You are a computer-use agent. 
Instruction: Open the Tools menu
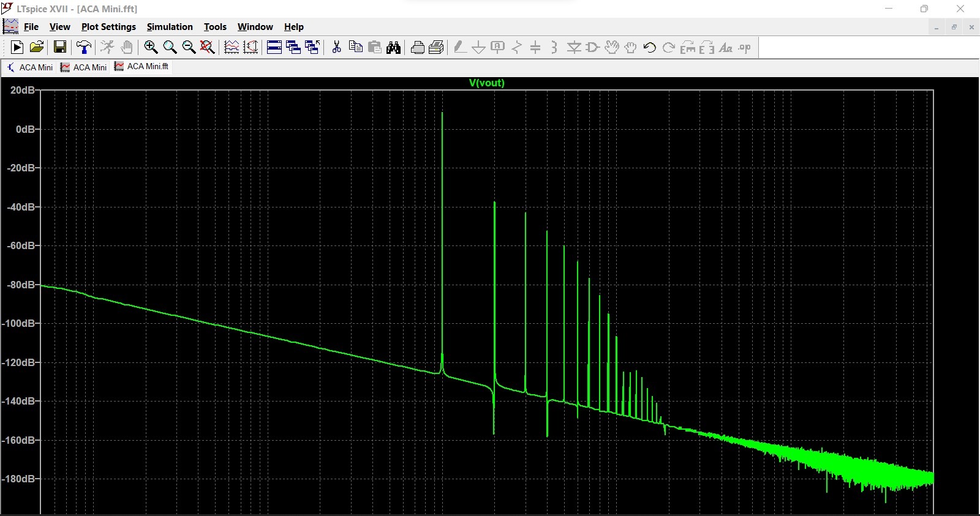click(x=215, y=27)
